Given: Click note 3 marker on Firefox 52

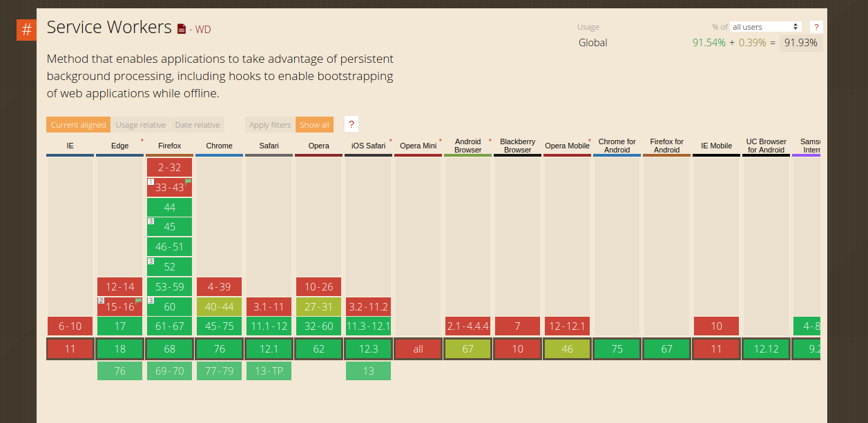Looking at the screenshot, I should coord(151,262).
